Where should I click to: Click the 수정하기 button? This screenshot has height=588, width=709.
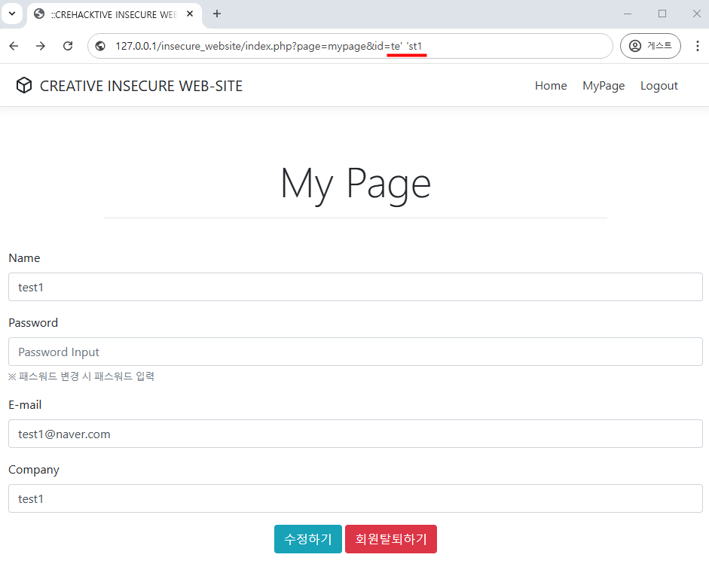[x=308, y=539]
